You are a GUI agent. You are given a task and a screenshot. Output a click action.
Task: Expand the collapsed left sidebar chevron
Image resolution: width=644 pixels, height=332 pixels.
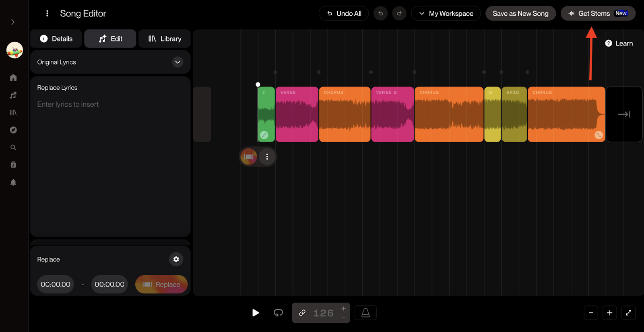click(13, 22)
